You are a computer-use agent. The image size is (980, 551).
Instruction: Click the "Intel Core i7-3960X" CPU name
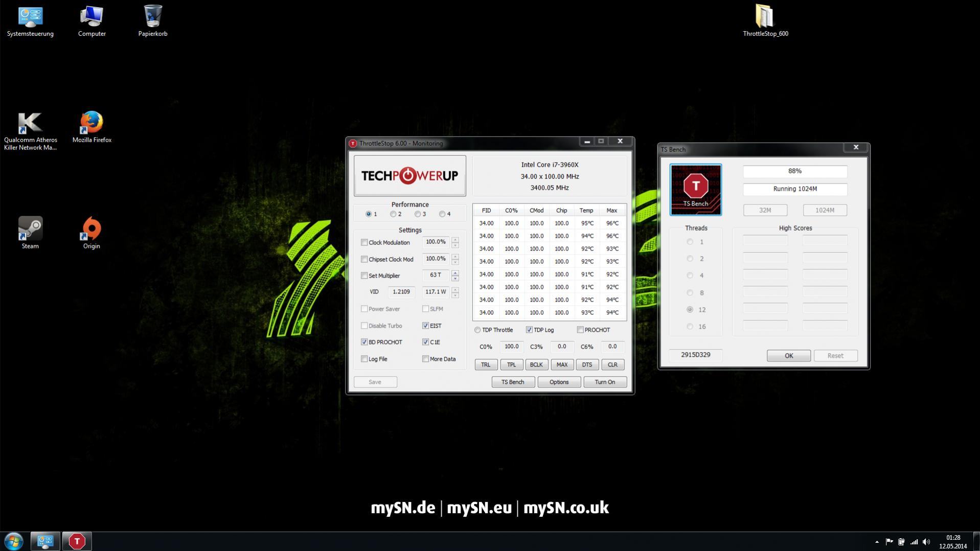coord(550,165)
